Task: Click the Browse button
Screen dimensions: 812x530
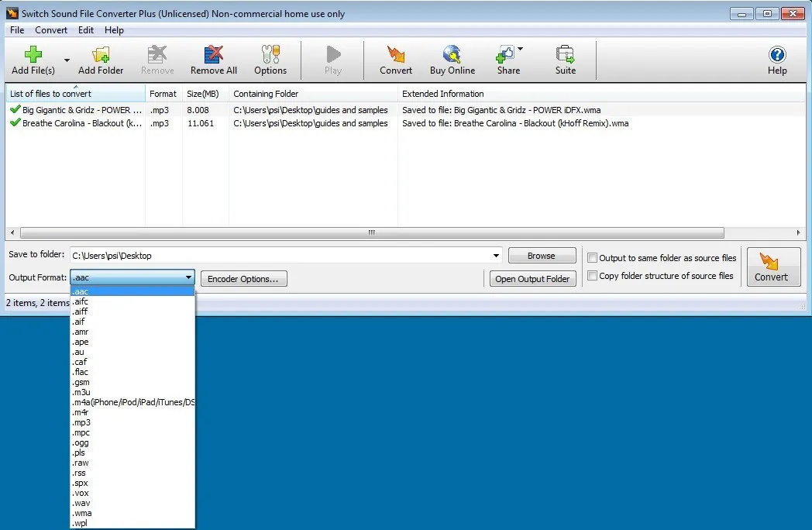Action: (541, 256)
